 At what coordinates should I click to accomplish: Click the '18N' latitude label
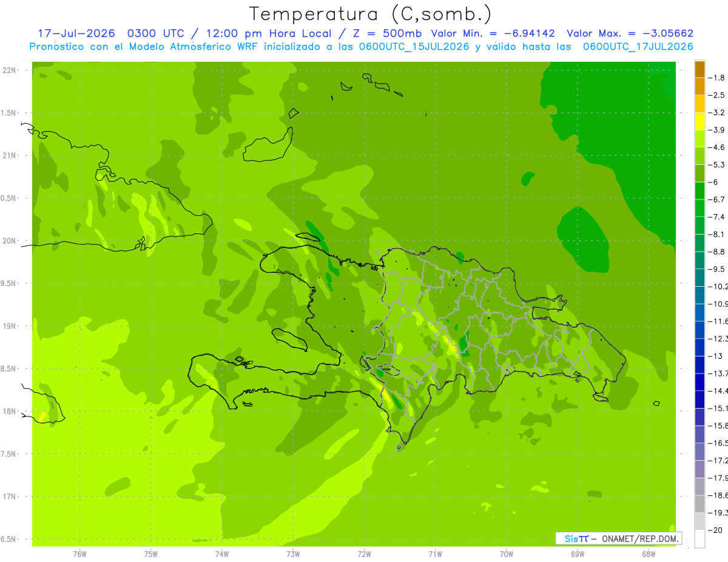tap(10, 411)
